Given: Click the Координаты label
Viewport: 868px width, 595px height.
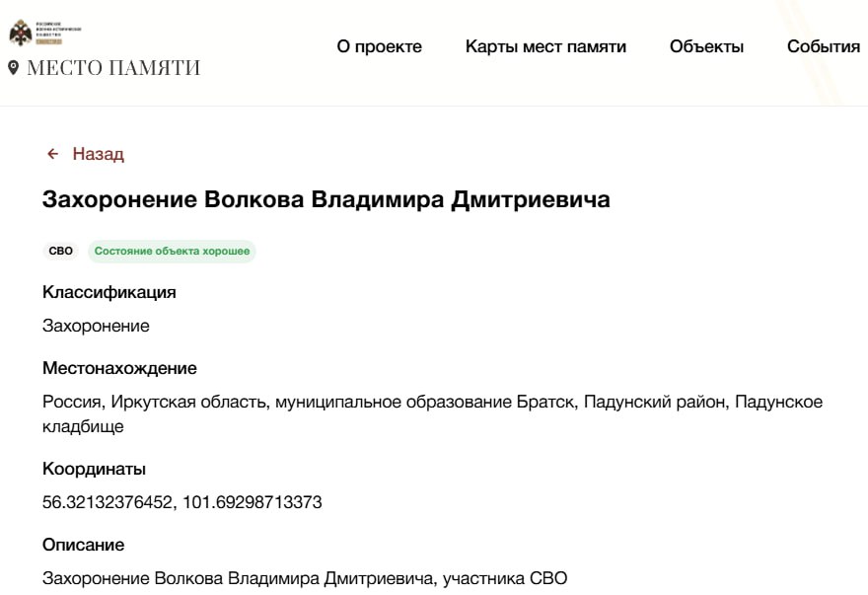Looking at the screenshot, I should coord(94,469).
